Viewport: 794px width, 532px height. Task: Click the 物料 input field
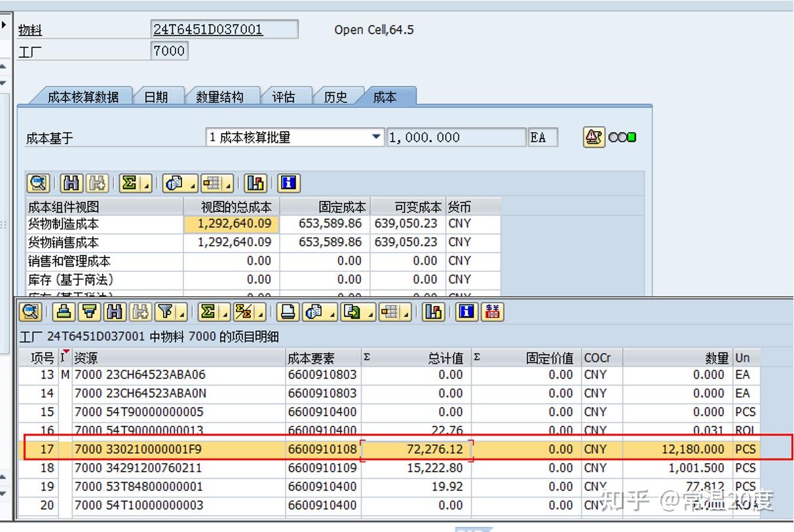pyautogui.click(x=223, y=29)
